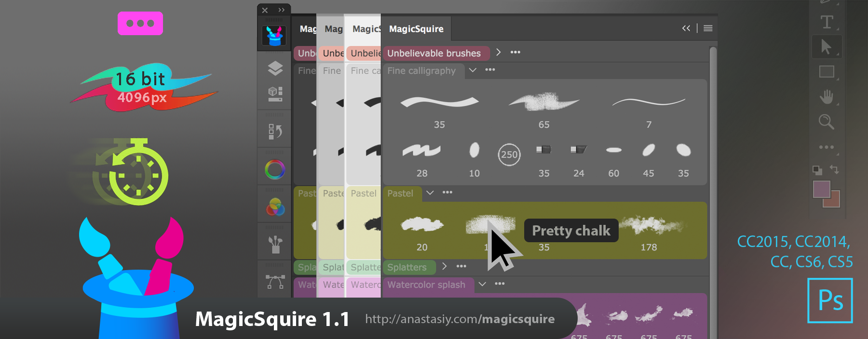Click the Photoshop Ps logo

click(x=830, y=300)
